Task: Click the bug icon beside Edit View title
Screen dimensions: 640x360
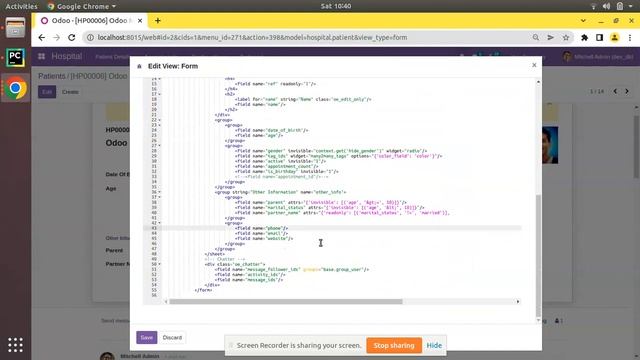Action: [x=139, y=66]
